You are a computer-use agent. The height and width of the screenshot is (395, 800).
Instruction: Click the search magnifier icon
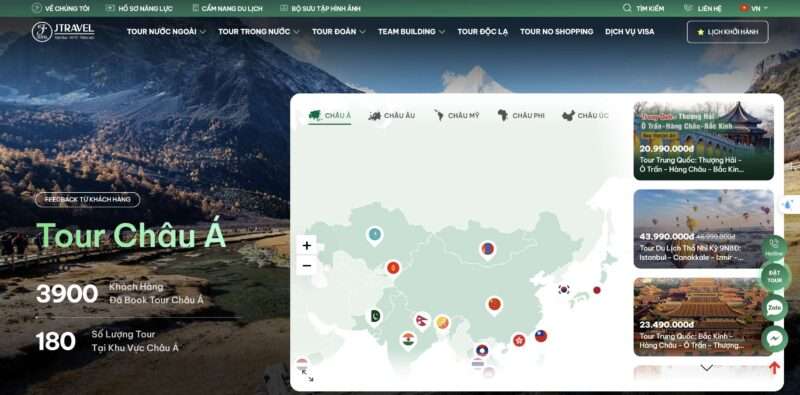click(627, 8)
